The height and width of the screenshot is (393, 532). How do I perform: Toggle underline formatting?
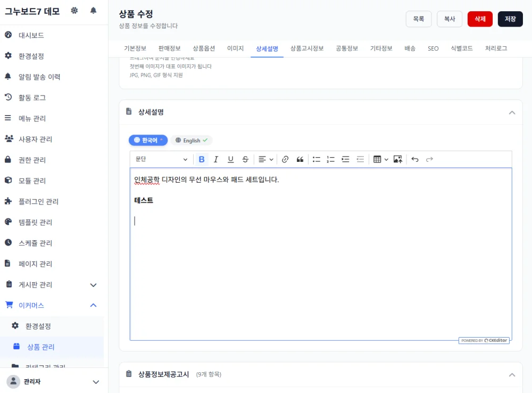pyautogui.click(x=230, y=159)
